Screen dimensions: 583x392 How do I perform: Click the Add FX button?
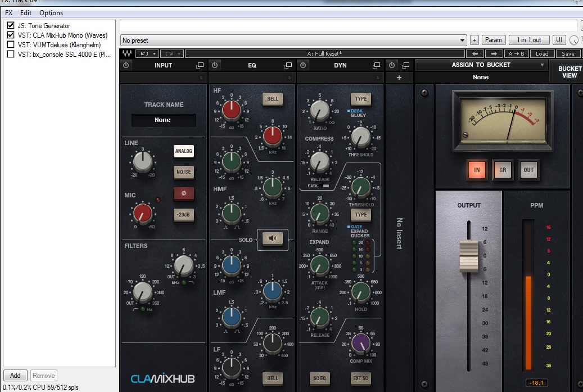pos(15,376)
